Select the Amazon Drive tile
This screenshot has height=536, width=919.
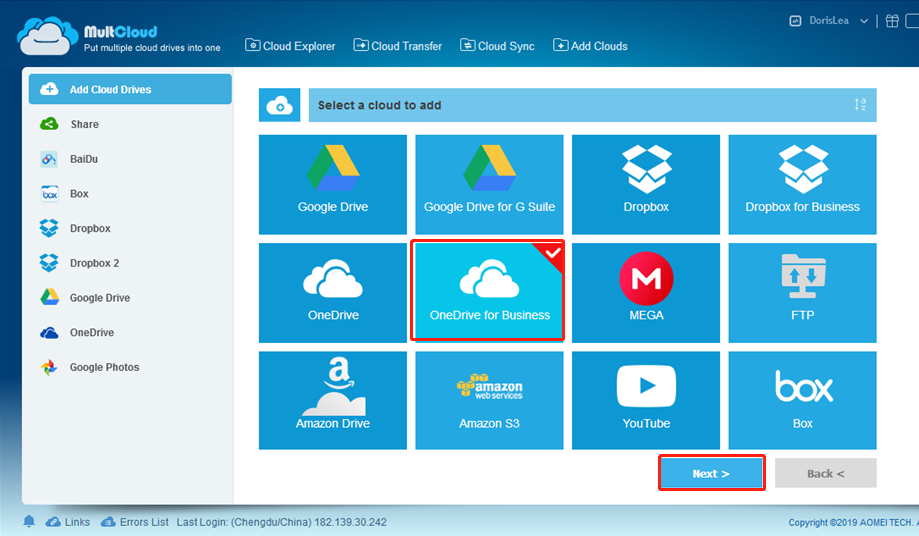333,401
